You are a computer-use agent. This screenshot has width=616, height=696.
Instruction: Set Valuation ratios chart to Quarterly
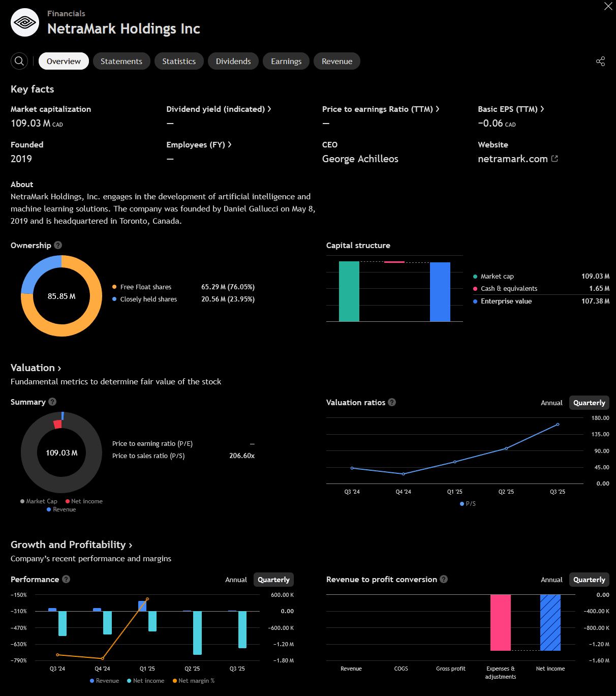point(589,403)
